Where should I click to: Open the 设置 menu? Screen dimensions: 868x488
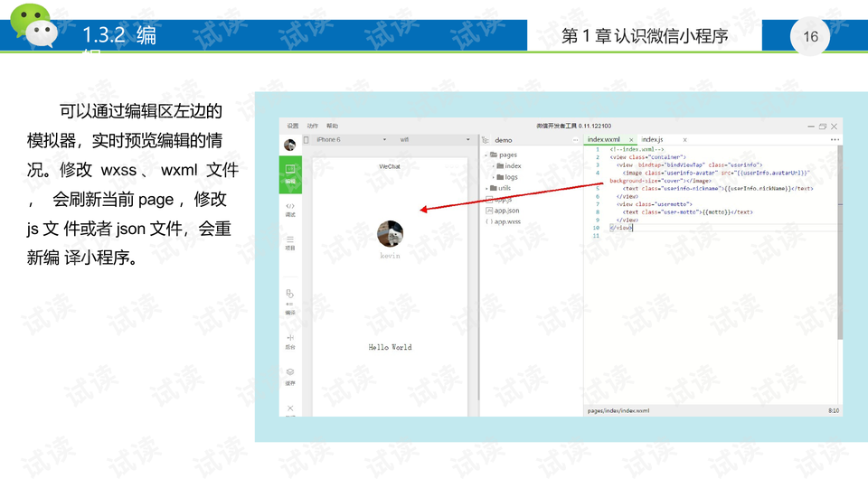coord(292,127)
